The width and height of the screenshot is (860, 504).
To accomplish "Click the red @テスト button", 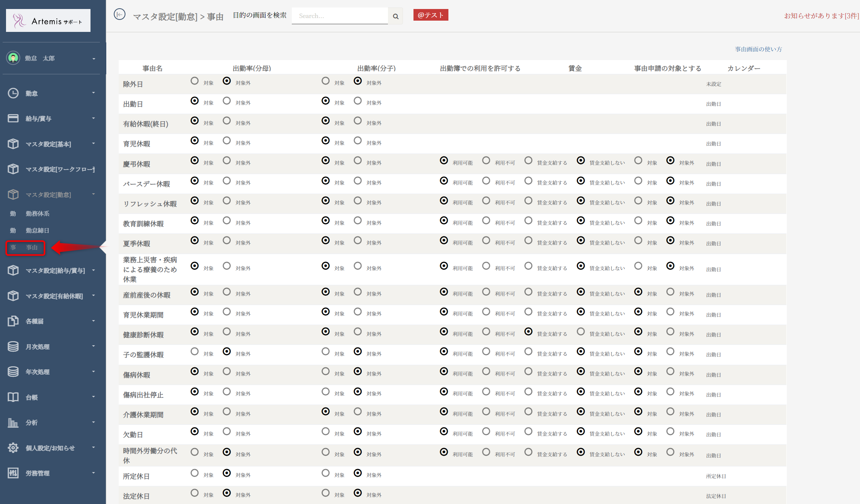I will [x=430, y=15].
